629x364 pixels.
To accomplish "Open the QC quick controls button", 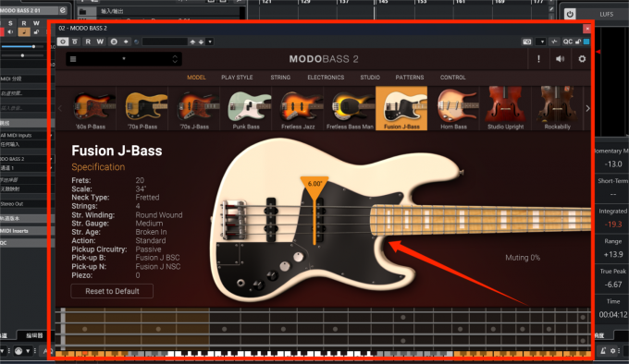I will pos(568,42).
